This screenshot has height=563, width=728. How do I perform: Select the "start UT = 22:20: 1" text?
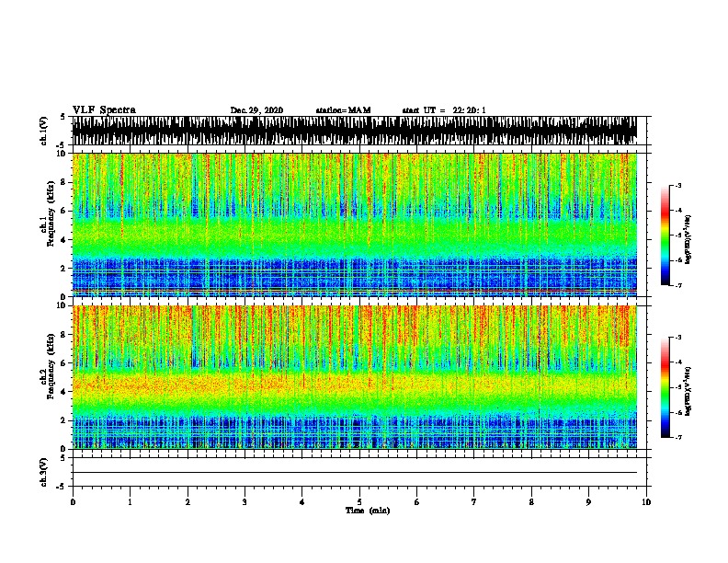point(444,110)
